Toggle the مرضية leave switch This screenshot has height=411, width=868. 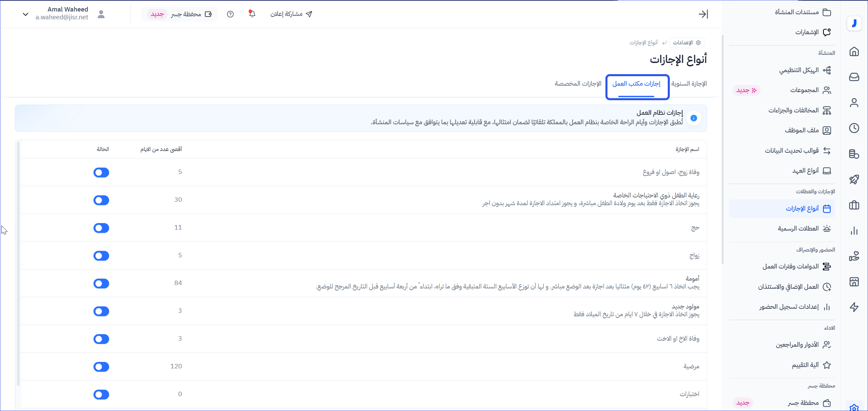101,367
